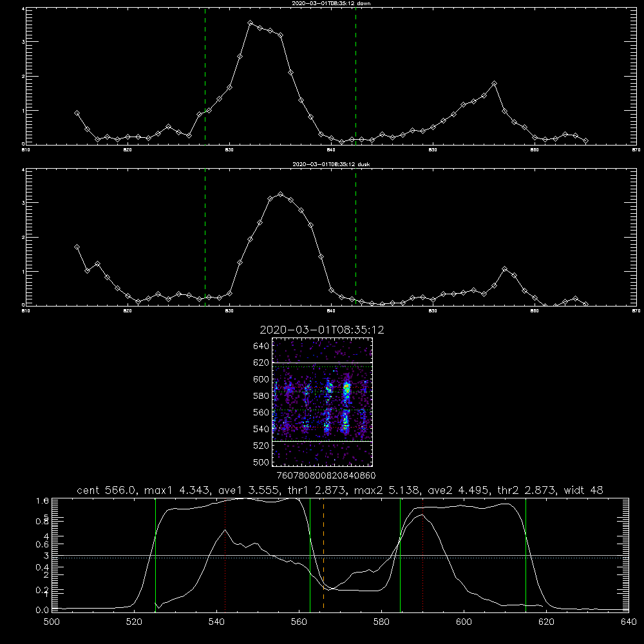Click the '640' x-axis label of bottom plot
This screenshot has height=644, width=644.
pos(629,622)
